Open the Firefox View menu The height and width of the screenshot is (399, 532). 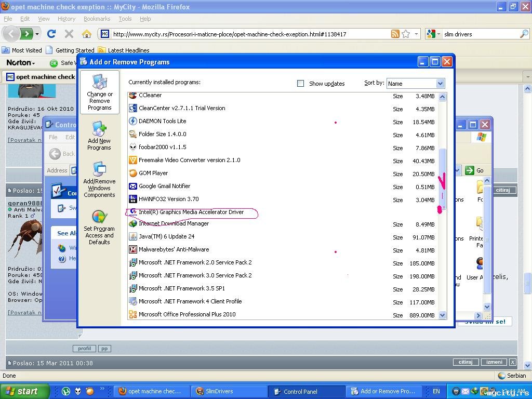click(44, 19)
